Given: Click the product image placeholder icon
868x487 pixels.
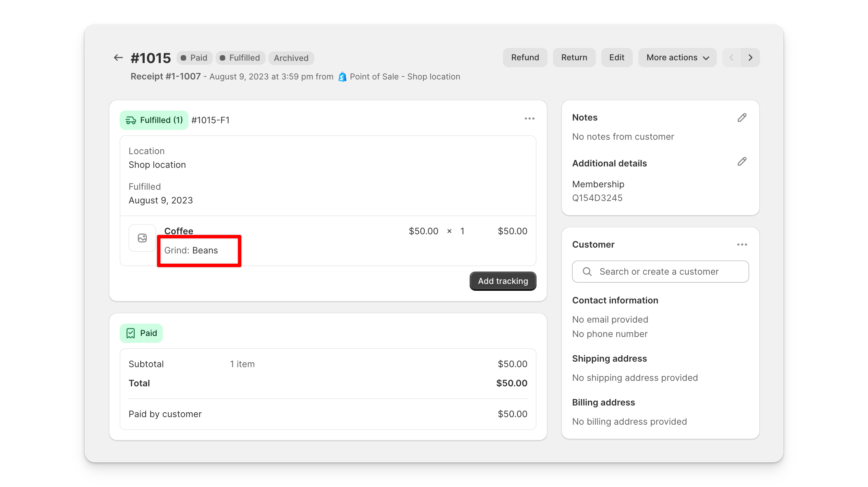Looking at the screenshot, I should [x=141, y=238].
